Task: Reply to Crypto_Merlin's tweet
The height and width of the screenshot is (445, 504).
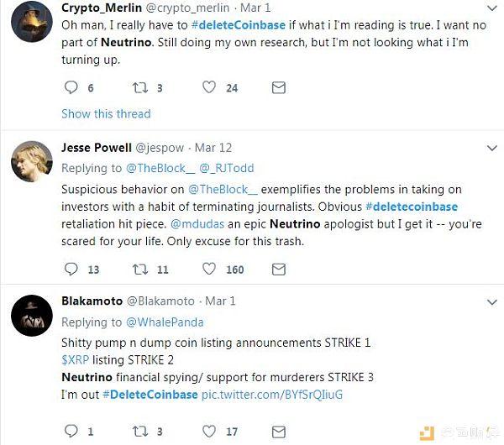Action: click(71, 87)
